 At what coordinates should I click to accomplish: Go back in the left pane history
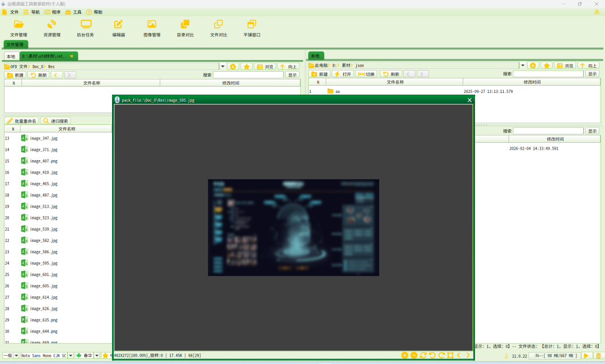point(56,75)
